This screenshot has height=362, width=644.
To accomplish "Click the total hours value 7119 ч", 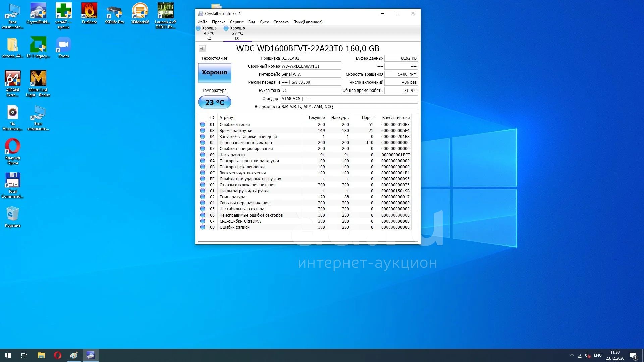I will point(401,90).
